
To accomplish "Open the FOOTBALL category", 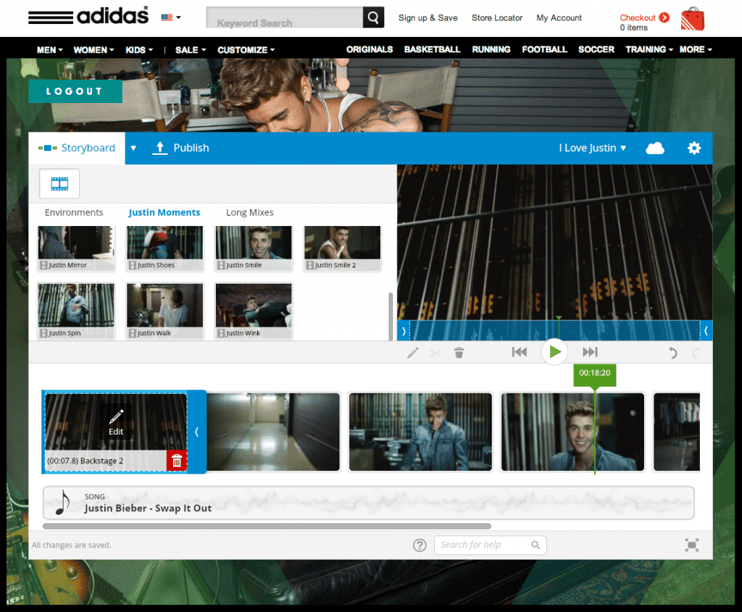I will coord(544,49).
